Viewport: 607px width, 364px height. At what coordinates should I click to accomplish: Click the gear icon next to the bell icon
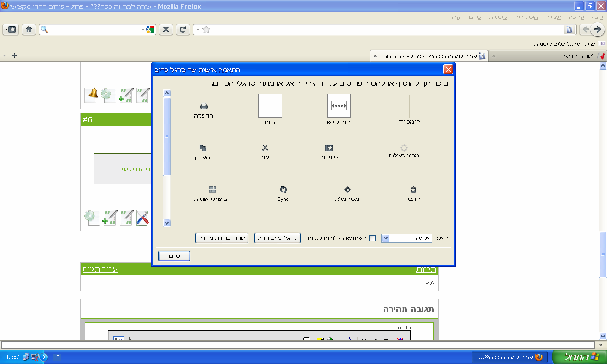coord(108,95)
